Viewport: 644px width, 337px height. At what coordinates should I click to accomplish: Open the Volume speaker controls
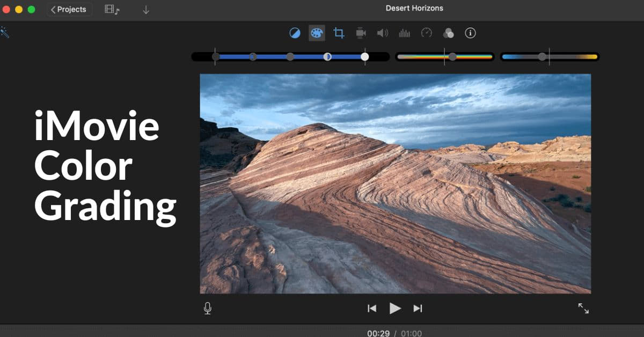383,33
